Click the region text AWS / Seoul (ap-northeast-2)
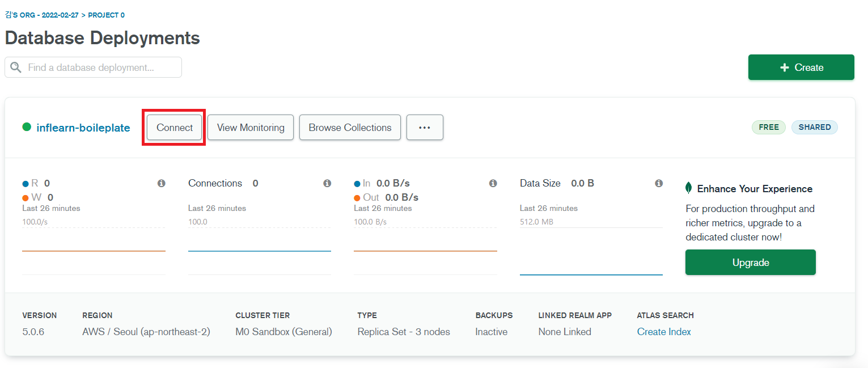The width and height of the screenshot is (868, 368). click(x=146, y=332)
